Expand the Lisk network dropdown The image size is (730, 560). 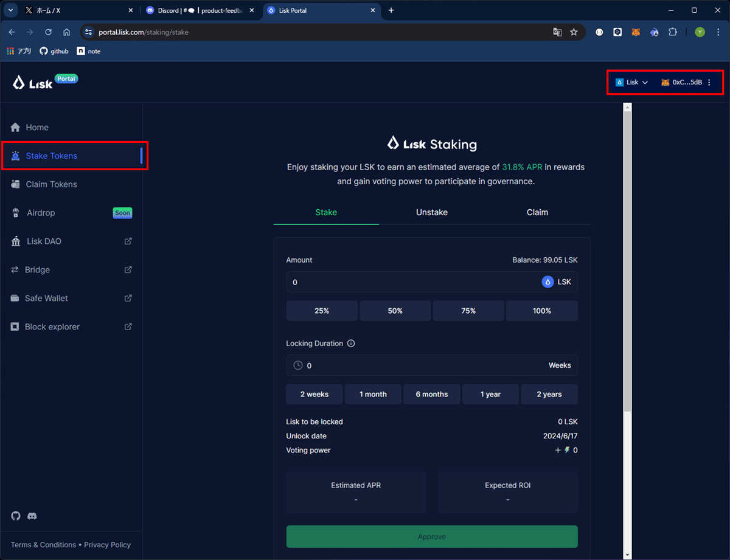coord(631,82)
